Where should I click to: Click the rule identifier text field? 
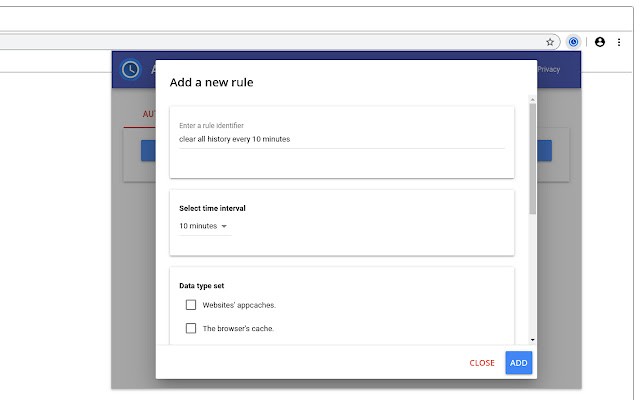(x=340, y=139)
